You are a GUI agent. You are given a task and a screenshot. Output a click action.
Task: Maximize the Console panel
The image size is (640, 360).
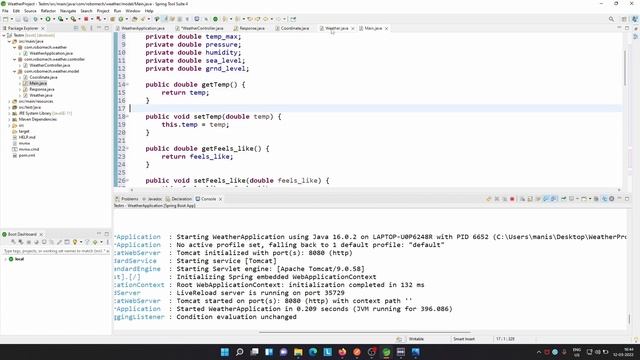pyautogui.click(x=627, y=199)
